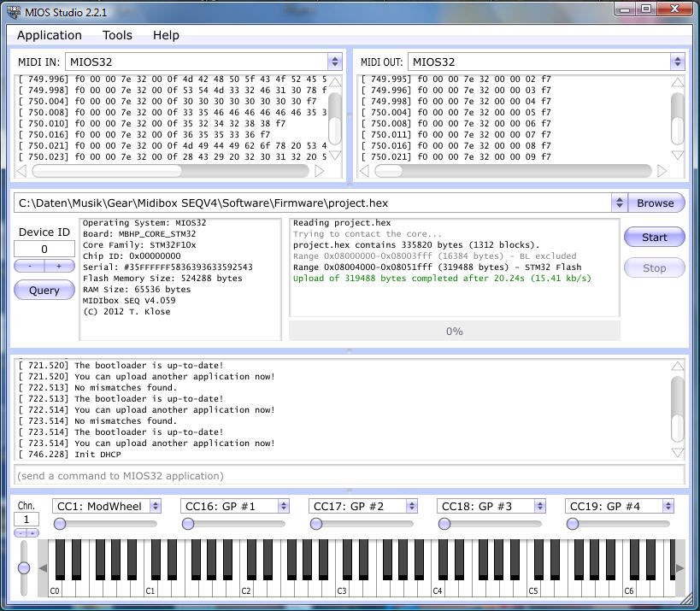Screen dimensions: 700x611
Task: Click the MIDI IN horizontal scrollbar thumb
Action: point(107,171)
